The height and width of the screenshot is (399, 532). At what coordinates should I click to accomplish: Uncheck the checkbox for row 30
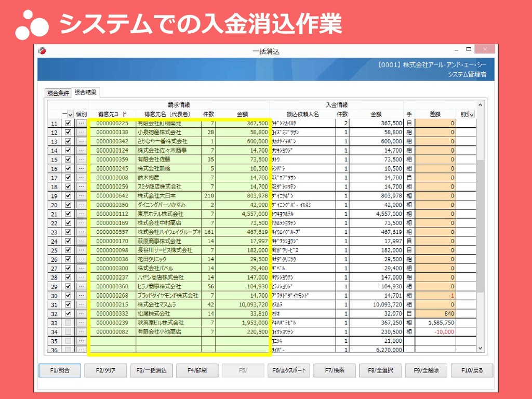click(68, 296)
